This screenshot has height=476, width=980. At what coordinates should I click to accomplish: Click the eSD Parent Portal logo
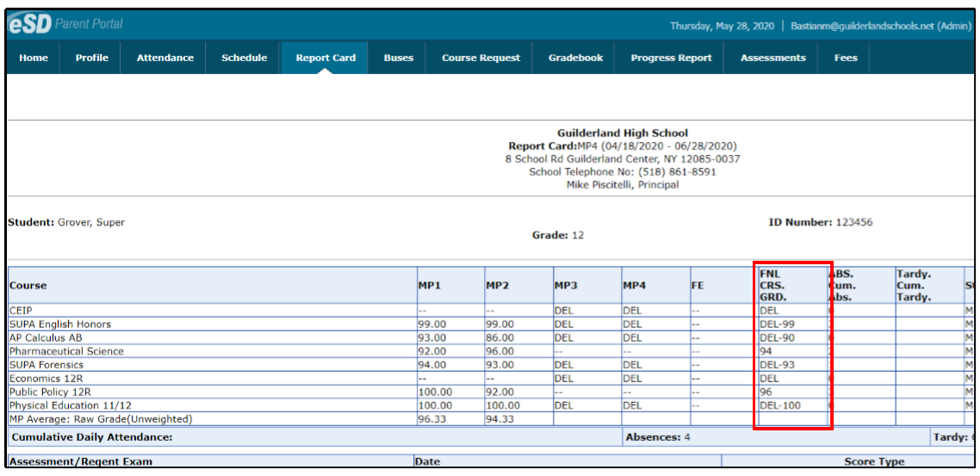(65, 25)
